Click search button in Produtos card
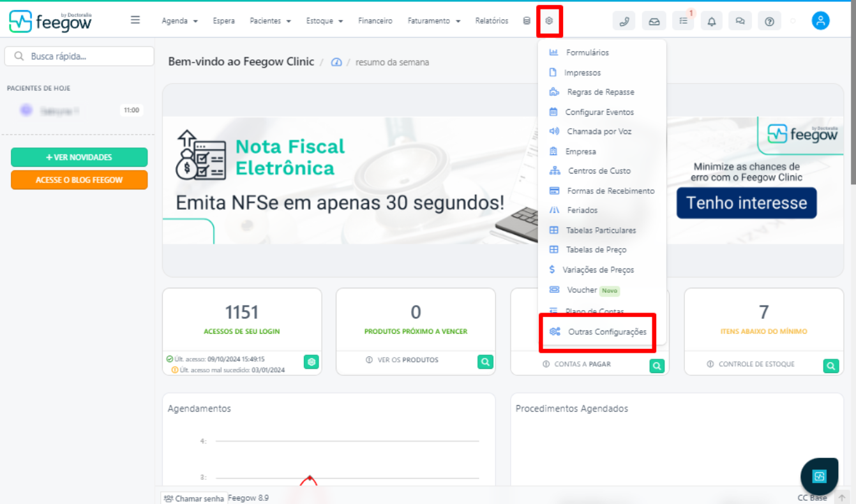This screenshot has height=504, width=856. 485,362
